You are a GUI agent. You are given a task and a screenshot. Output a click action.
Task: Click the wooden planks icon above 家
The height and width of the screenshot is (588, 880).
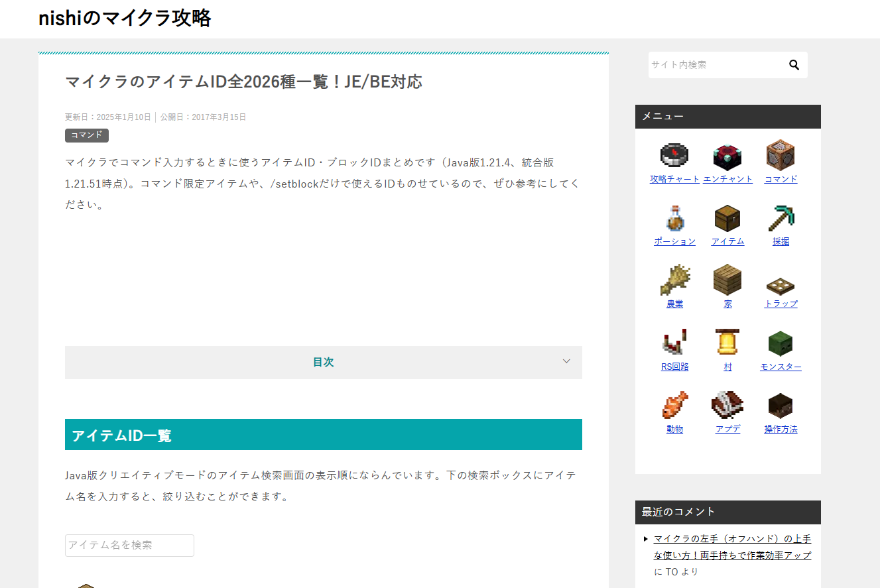(x=727, y=280)
